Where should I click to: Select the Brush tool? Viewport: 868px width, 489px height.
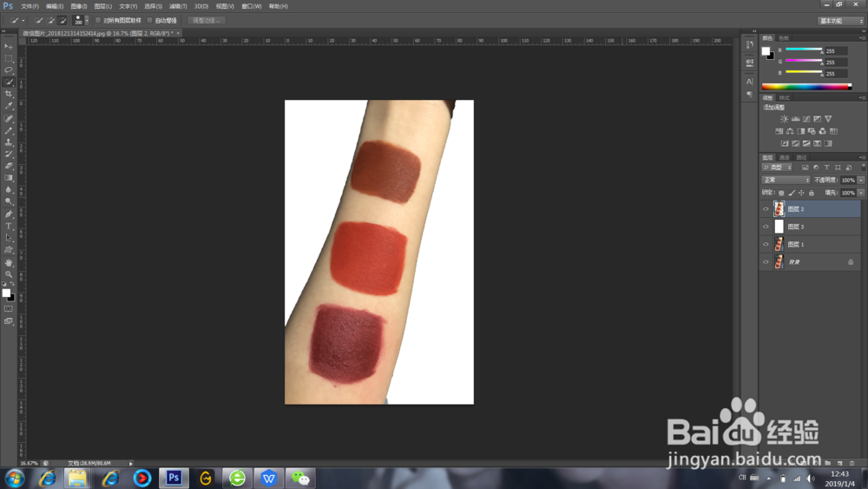[x=9, y=130]
